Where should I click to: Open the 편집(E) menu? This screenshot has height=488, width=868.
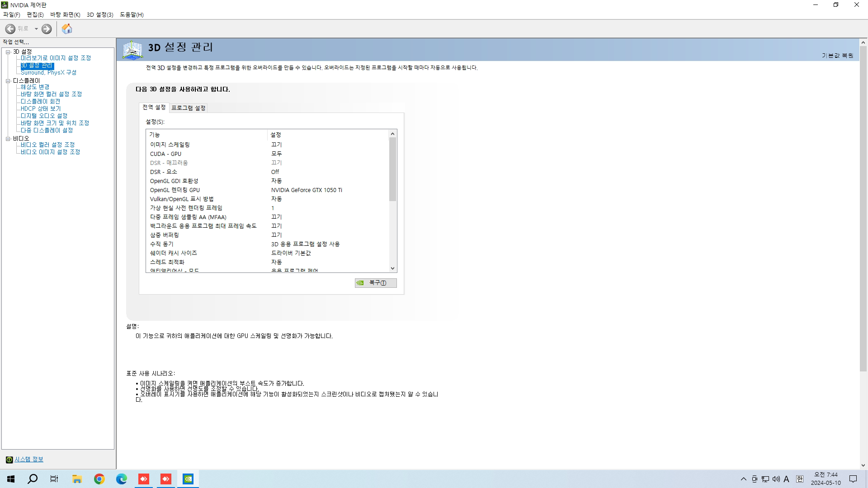pos(35,14)
